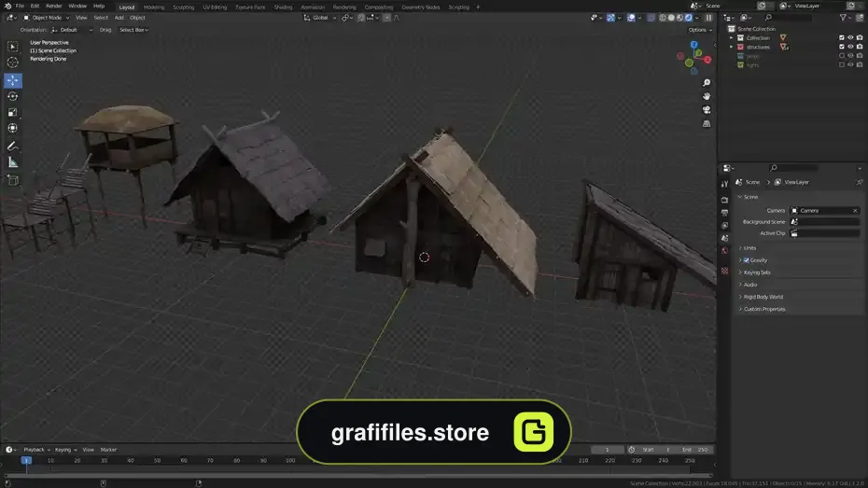Expand the Units panel

pos(748,248)
